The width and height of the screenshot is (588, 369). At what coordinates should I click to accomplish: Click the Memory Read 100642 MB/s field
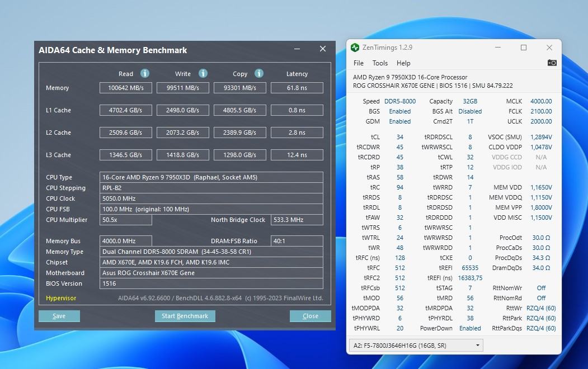pos(126,88)
